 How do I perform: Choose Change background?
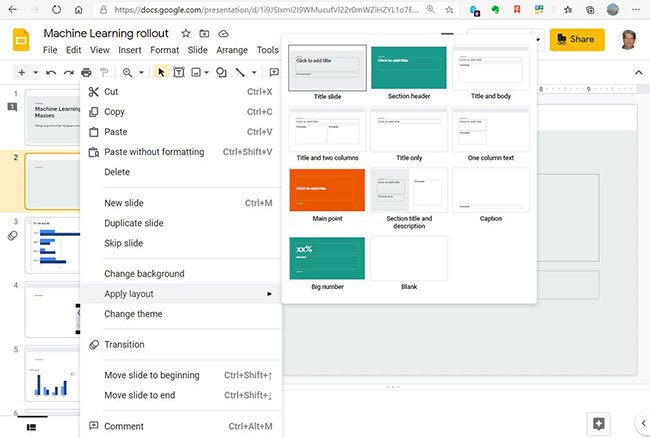[181, 274]
